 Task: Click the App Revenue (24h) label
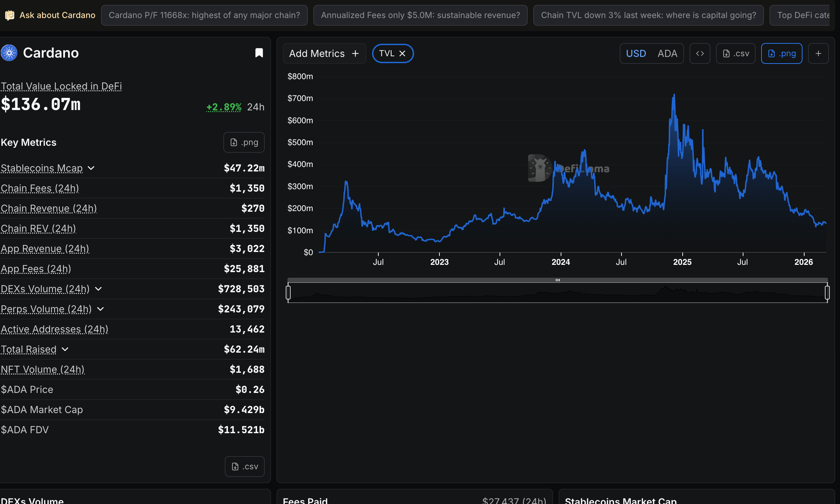pyautogui.click(x=45, y=249)
